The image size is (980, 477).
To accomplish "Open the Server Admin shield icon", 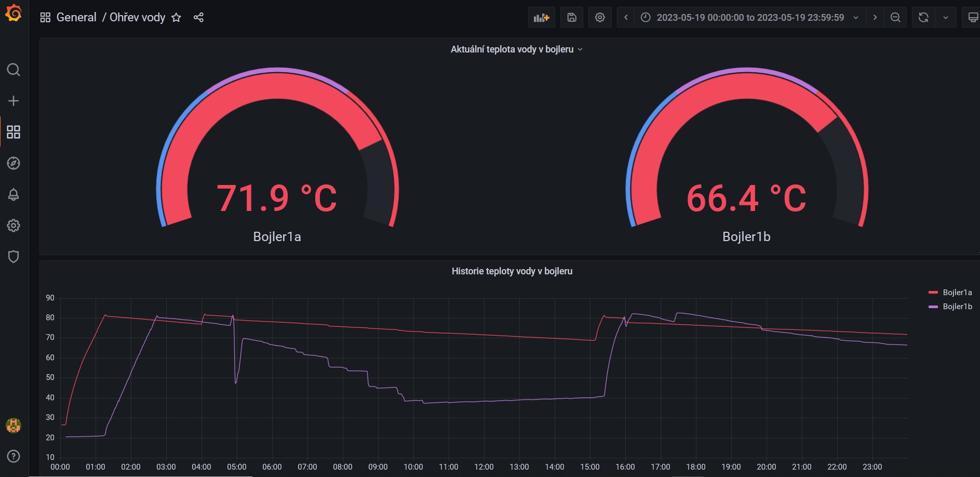I will click(14, 257).
